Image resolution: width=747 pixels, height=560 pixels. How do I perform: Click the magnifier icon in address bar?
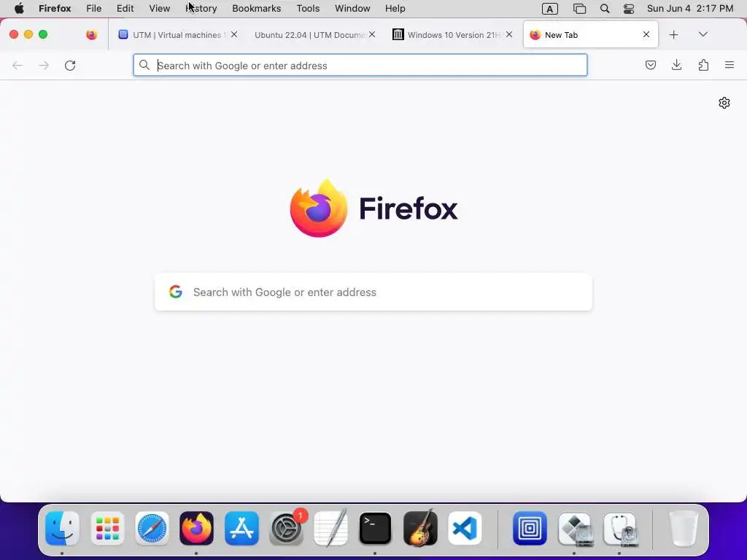144,65
